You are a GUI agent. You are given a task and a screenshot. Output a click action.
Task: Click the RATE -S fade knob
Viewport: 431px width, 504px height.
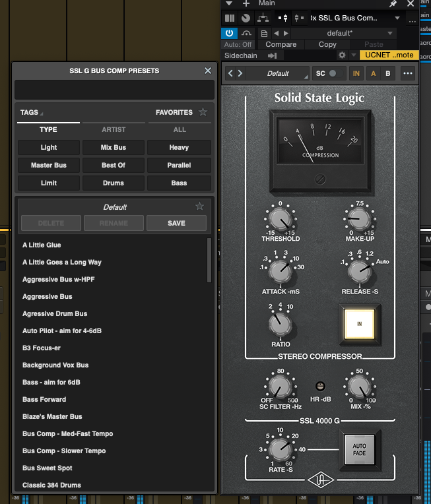click(280, 449)
